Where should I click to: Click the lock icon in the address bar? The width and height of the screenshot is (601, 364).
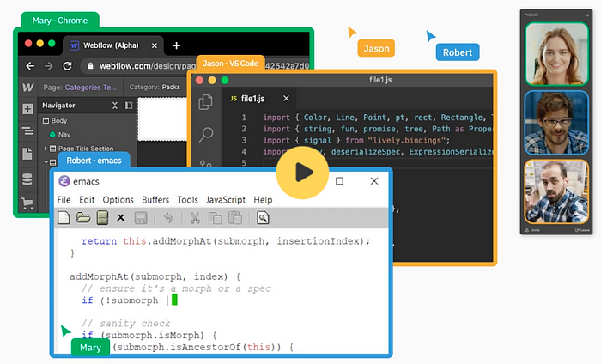(x=90, y=66)
